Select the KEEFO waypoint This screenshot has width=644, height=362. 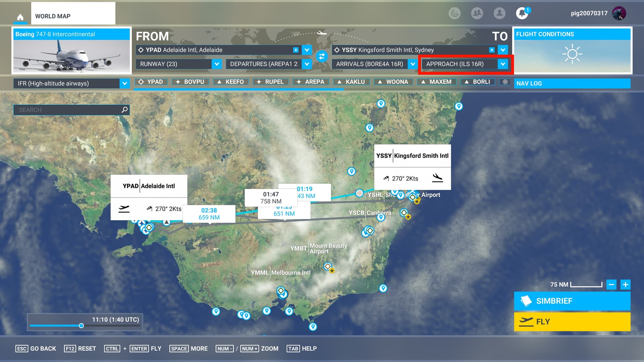tap(231, 82)
